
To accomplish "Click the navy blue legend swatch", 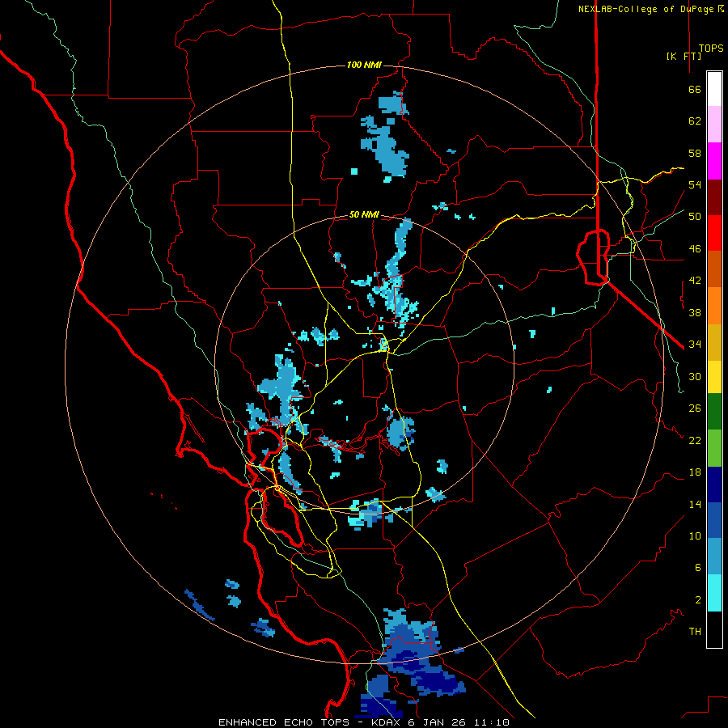I will pyautogui.click(x=714, y=485).
